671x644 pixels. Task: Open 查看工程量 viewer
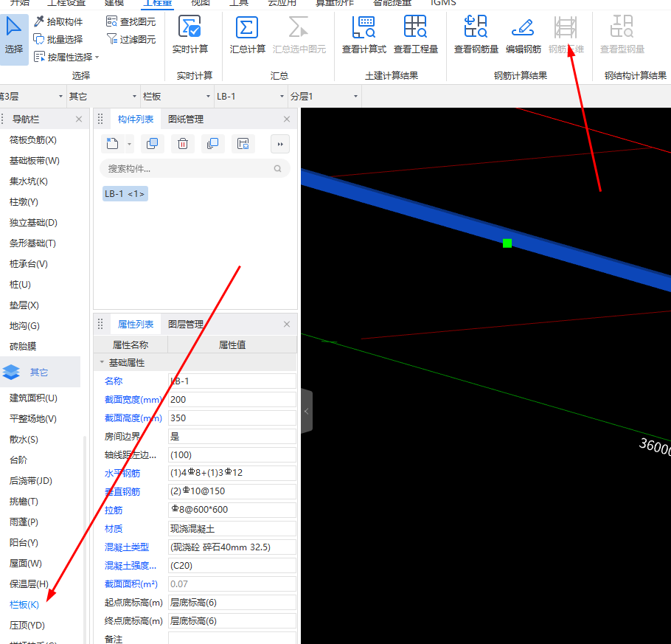pos(416,35)
